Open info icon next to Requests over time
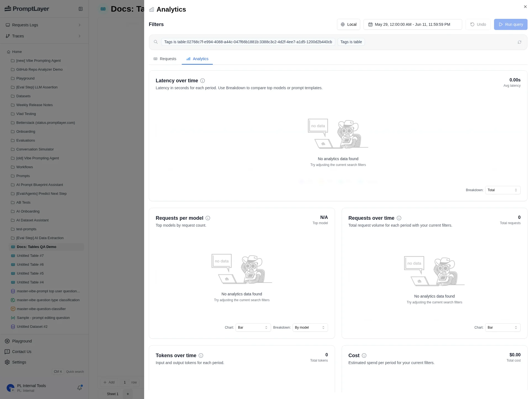The image size is (532, 399). (x=399, y=218)
